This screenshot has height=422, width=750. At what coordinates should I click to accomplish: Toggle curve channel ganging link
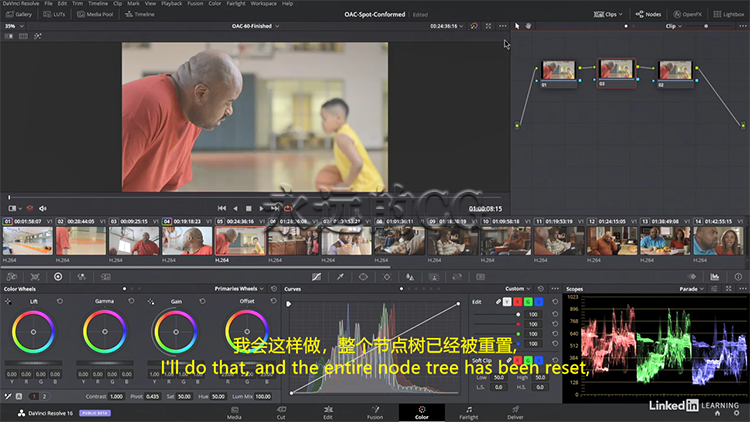click(498, 302)
